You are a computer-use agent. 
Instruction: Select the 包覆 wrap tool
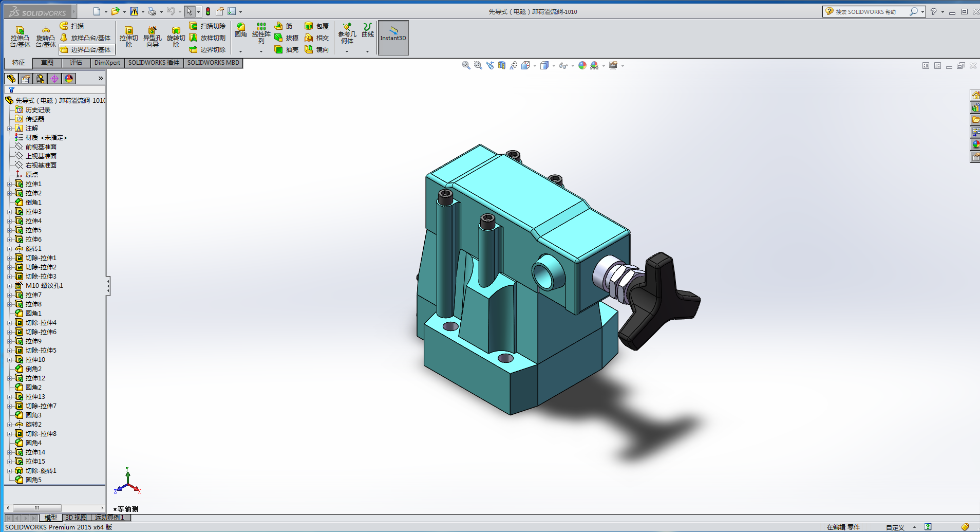(316, 26)
